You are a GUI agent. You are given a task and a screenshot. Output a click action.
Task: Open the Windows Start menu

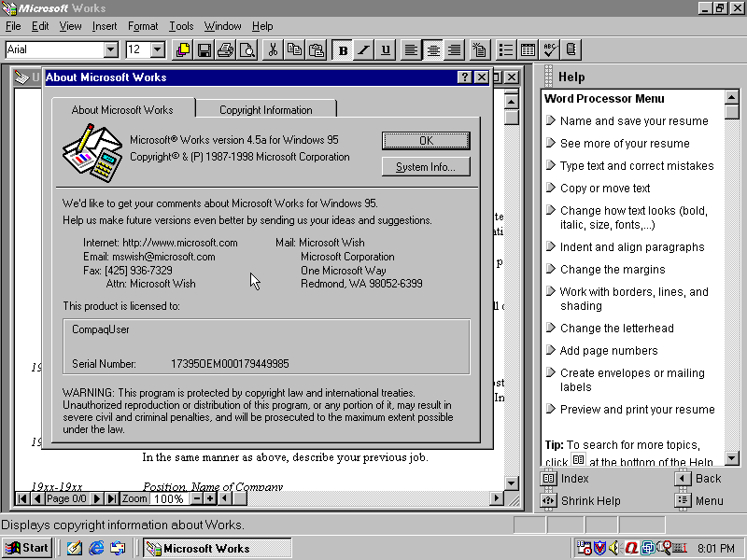[x=27, y=548]
